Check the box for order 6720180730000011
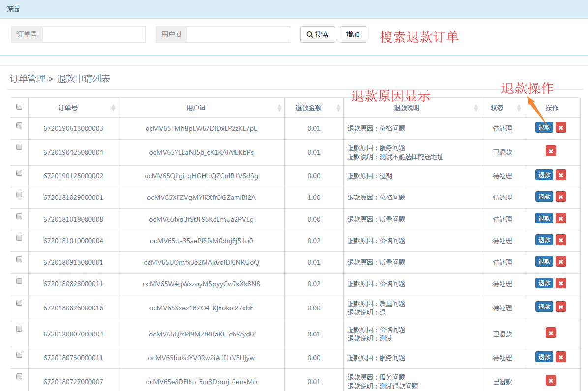 (x=19, y=355)
